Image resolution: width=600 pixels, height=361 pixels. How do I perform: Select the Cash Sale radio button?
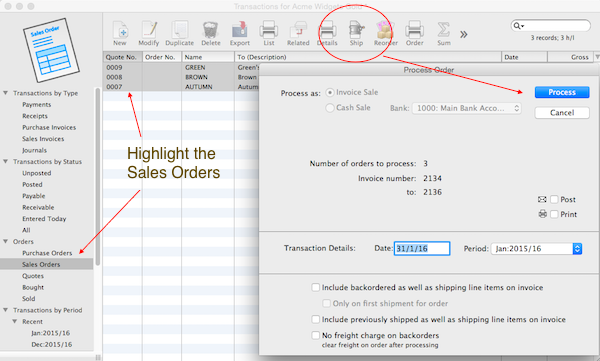(x=329, y=108)
